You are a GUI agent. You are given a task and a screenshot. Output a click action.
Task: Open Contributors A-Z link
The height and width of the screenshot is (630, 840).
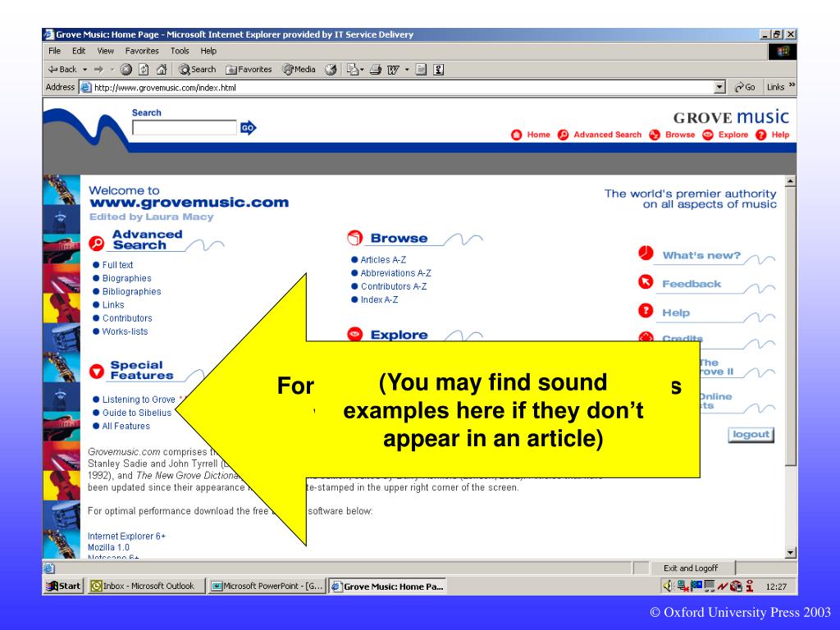pyautogui.click(x=394, y=286)
